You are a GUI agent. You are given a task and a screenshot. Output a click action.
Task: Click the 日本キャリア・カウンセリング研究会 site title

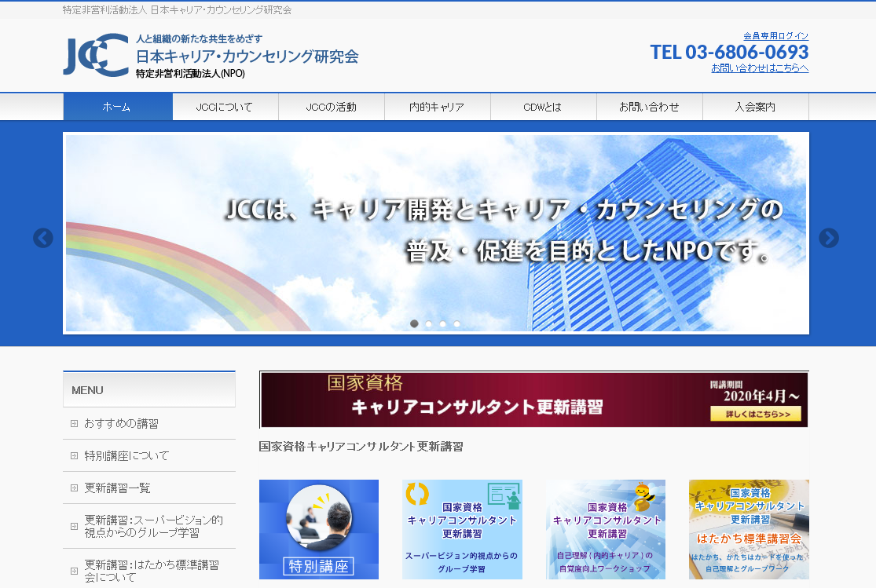[247, 57]
